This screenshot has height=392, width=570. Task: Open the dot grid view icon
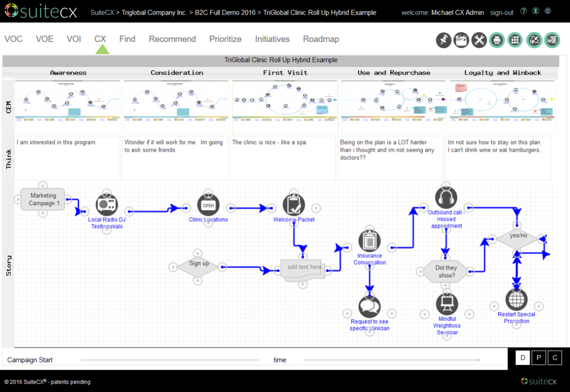pos(515,40)
